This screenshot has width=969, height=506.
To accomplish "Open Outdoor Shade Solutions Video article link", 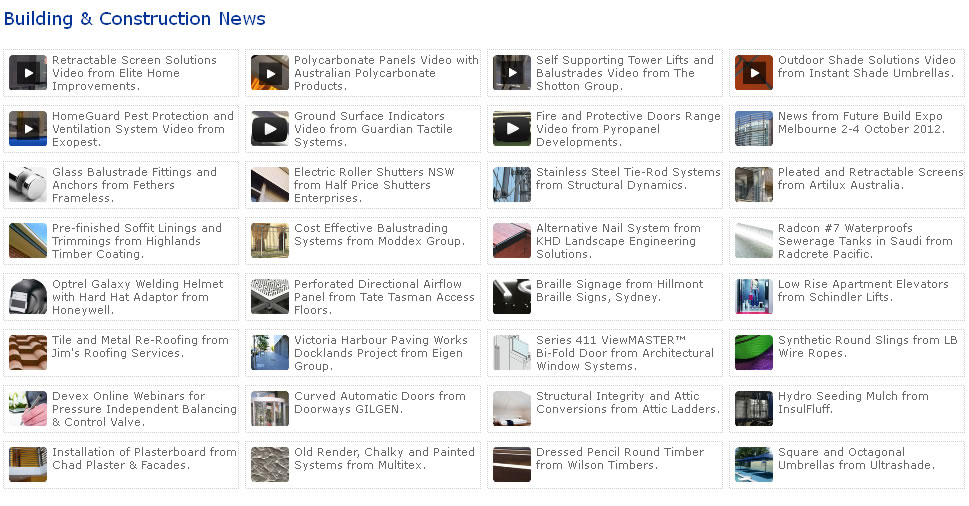I will [867, 67].
